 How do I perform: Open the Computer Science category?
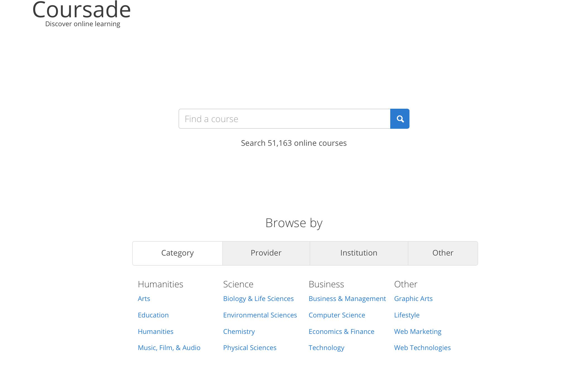coord(337,315)
